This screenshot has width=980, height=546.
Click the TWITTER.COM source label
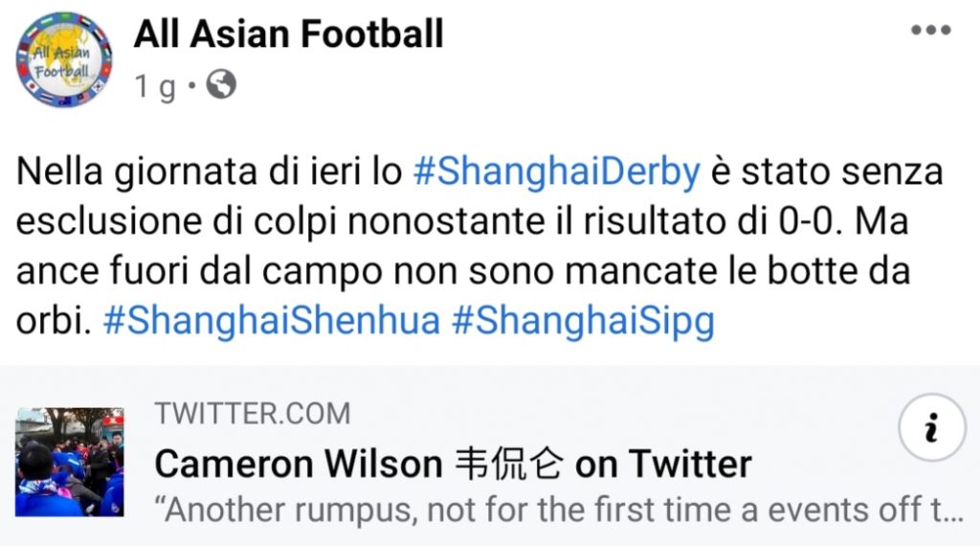coord(253,414)
